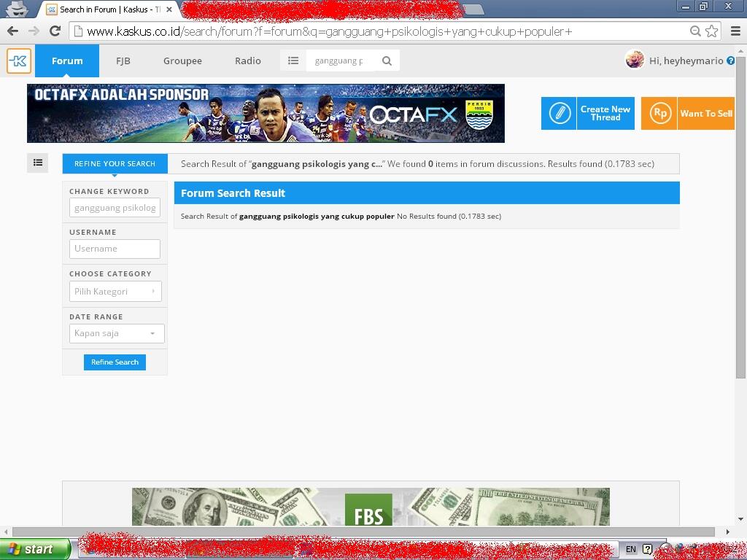Viewport: 747px width, 560px height.
Task: Open the OctaFX sponsor banner
Action: pyautogui.click(x=266, y=113)
